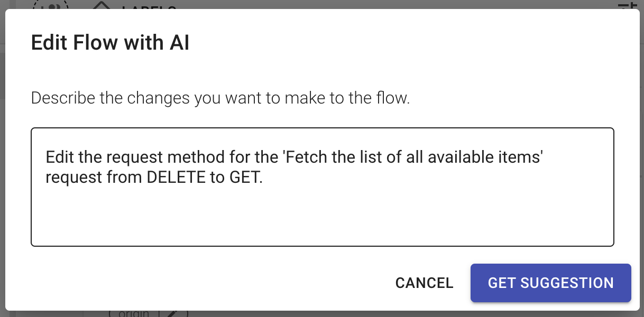
Task: Select the LABELS header item
Action: pos(149,6)
